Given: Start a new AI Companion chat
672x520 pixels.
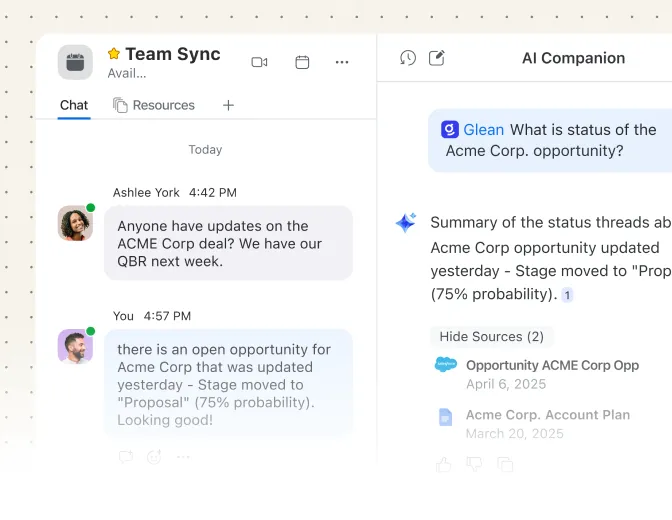Looking at the screenshot, I should [437, 58].
